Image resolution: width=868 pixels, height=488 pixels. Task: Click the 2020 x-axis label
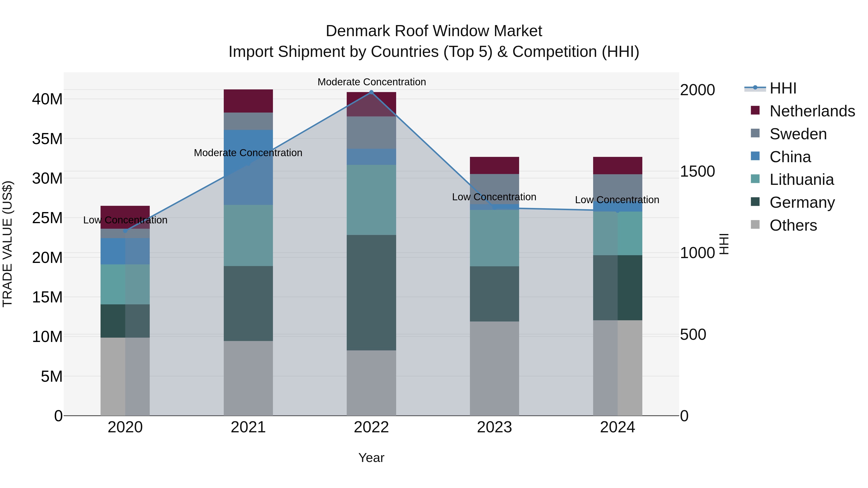pos(125,427)
